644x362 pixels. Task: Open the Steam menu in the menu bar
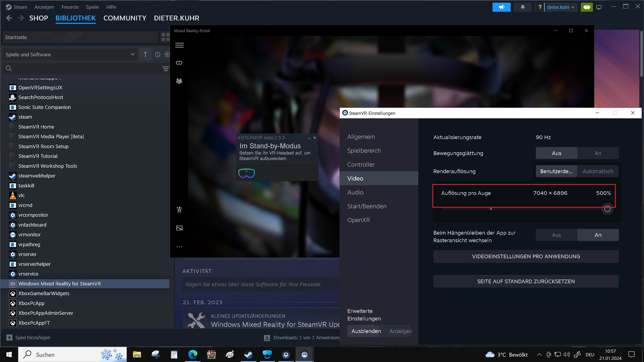[16, 7]
